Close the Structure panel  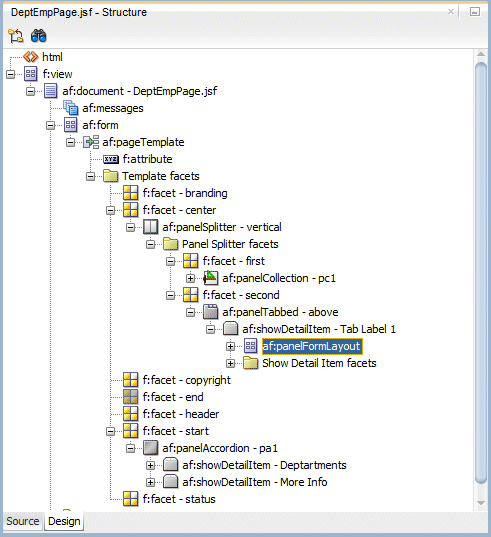tap(451, 12)
